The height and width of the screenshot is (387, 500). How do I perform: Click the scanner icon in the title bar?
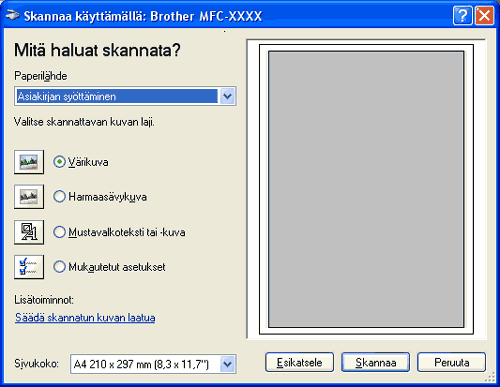(x=13, y=16)
